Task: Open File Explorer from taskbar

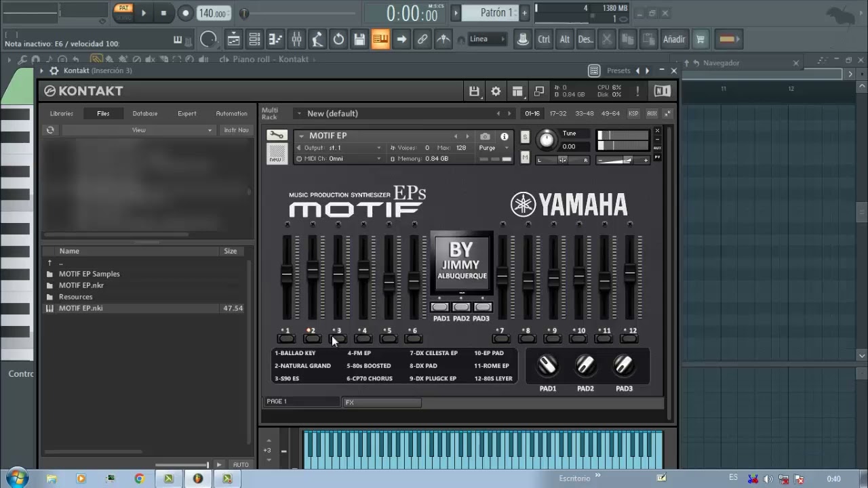Action: [x=52, y=479]
